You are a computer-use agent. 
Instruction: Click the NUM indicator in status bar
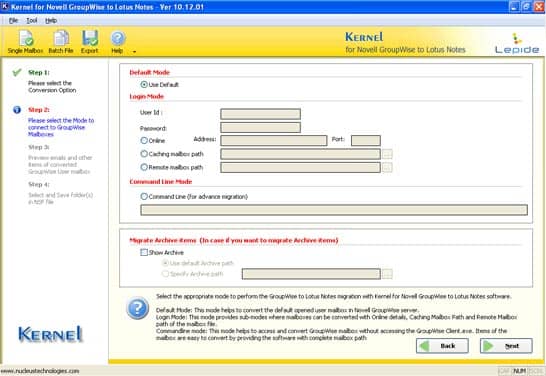pos(520,371)
